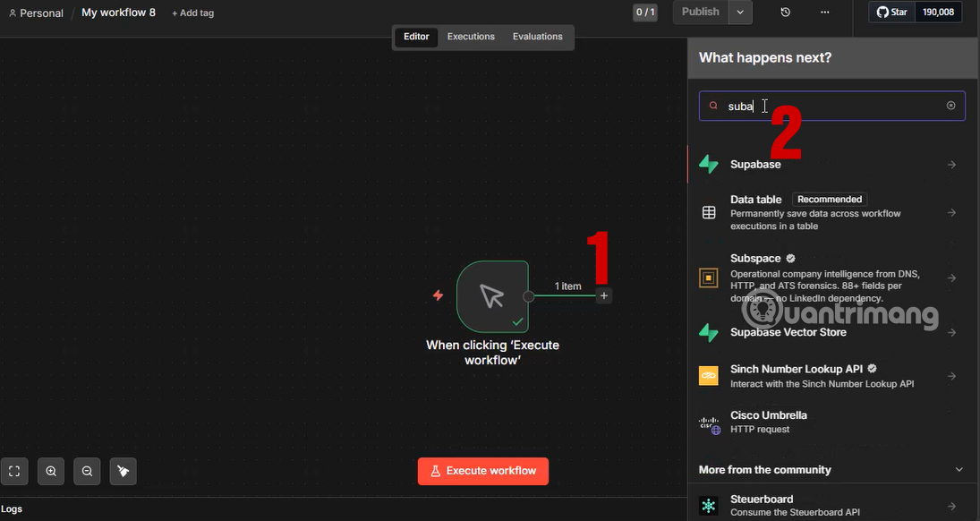Open Data table row arrow
980x521 pixels.
click(951, 213)
